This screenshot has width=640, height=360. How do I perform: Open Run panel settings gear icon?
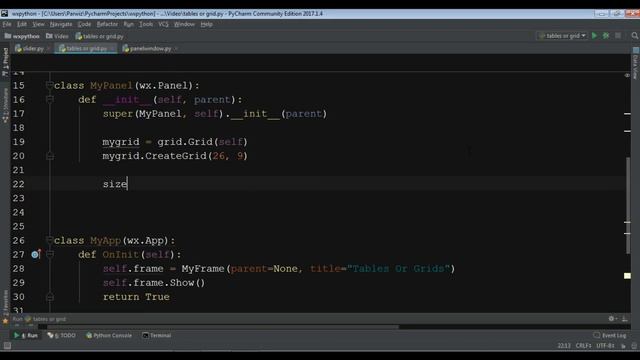click(611, 319)
